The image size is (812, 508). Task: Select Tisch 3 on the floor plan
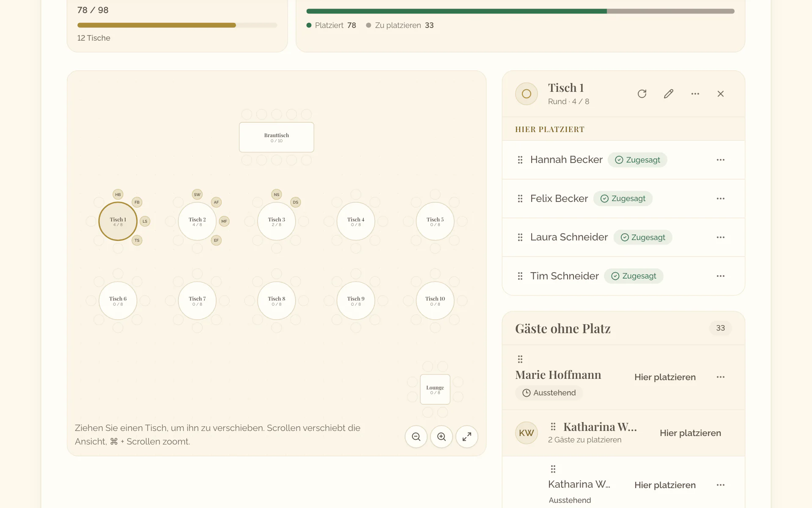coord(277,221)
